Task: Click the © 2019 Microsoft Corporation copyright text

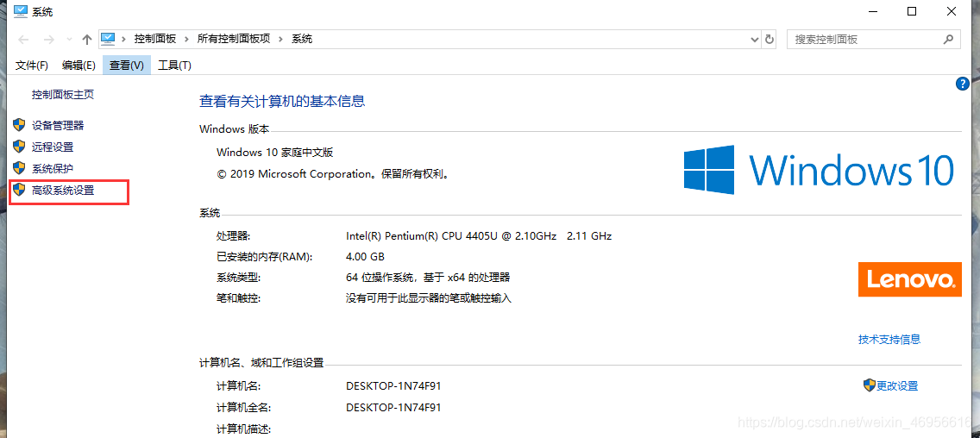Action: click(x=333, y=173)
